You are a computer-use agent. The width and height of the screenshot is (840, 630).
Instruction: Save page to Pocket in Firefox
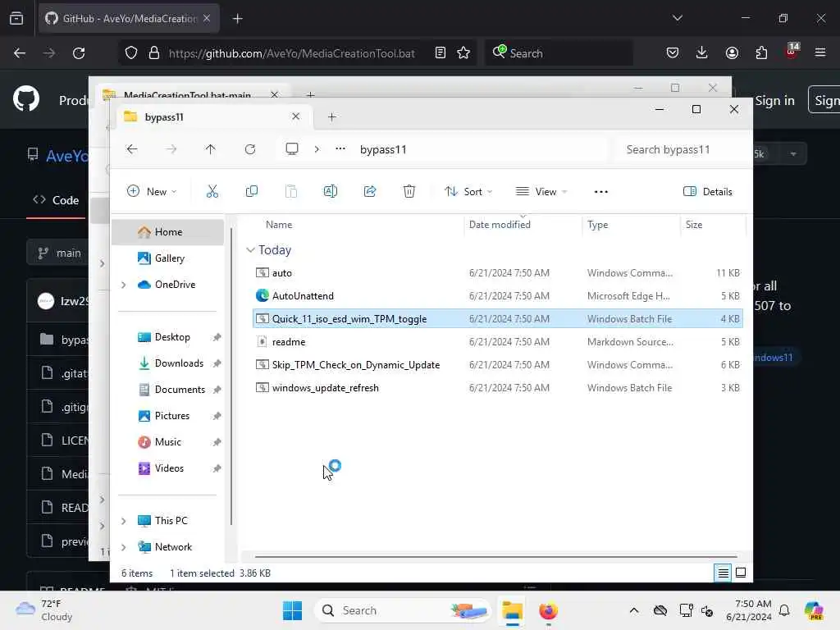click(673, 52)
